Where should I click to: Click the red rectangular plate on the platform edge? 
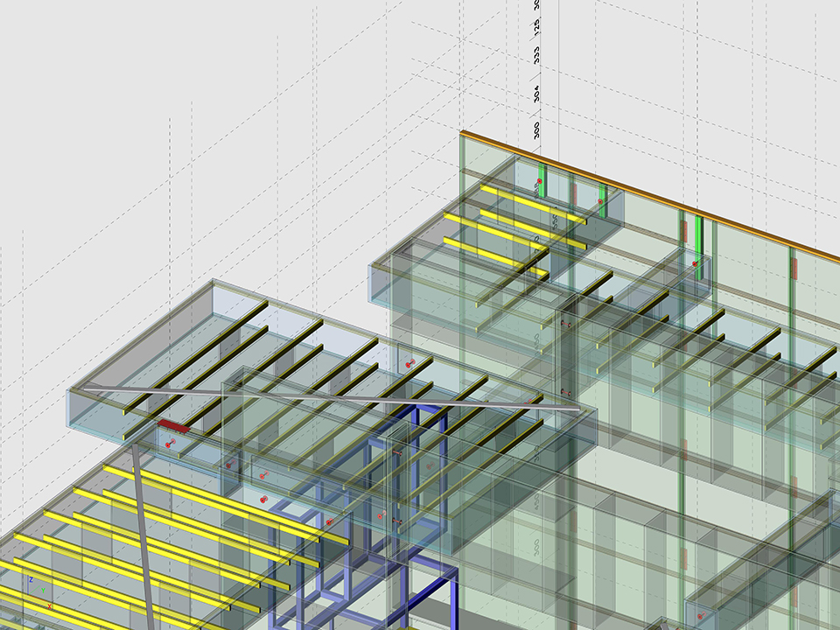click(173, 426)
